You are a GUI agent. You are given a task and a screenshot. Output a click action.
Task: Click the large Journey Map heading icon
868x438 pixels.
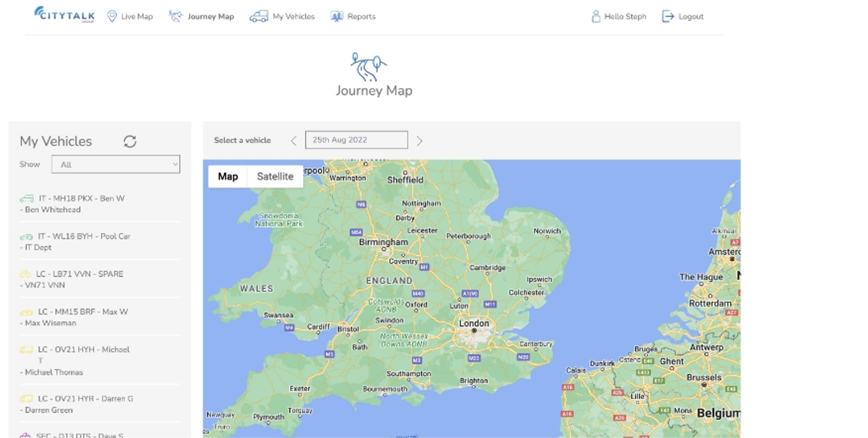[368, 67]
